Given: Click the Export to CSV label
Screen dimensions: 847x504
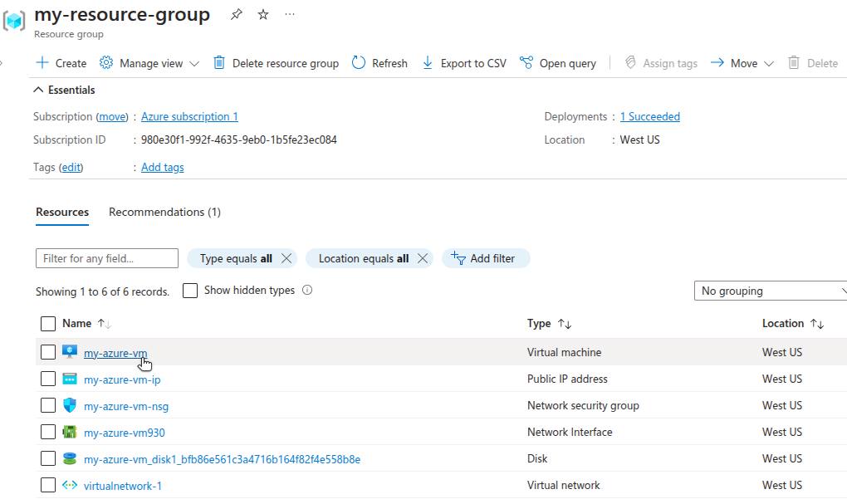Looking at the screenshot, I should [x=473, y=63].
